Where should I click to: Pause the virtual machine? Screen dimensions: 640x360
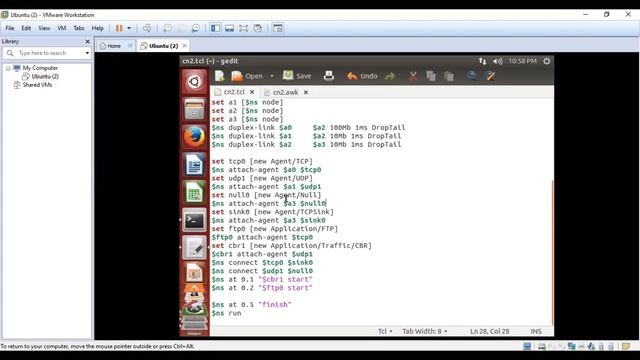click(119, 28)
